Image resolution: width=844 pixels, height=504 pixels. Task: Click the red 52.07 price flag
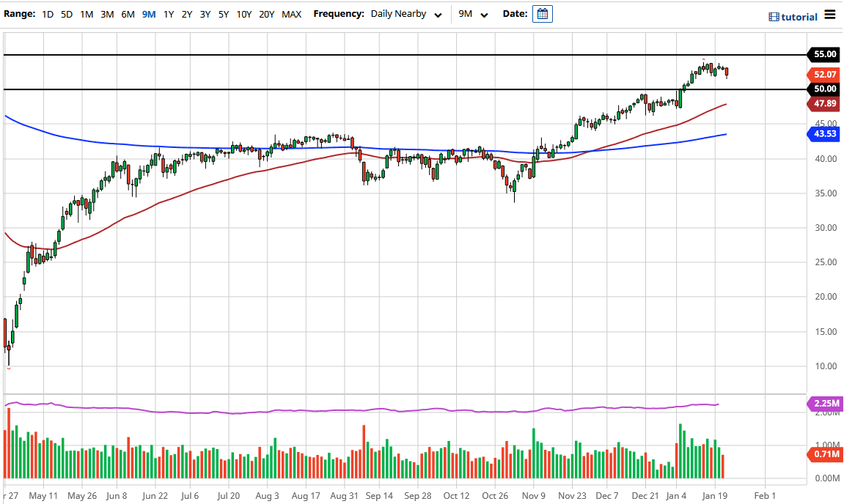click(825, 74)
